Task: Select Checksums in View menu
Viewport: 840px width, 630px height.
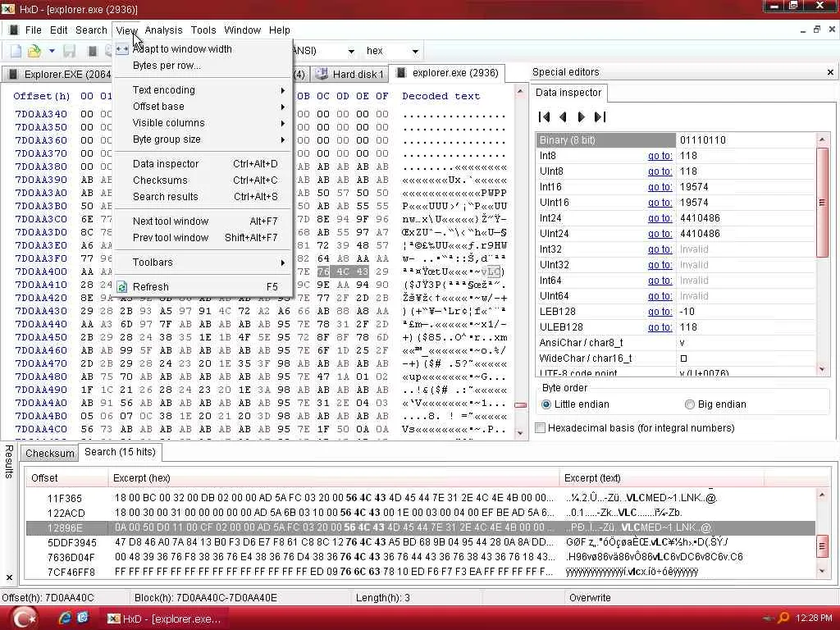Action: coord(203,180)
